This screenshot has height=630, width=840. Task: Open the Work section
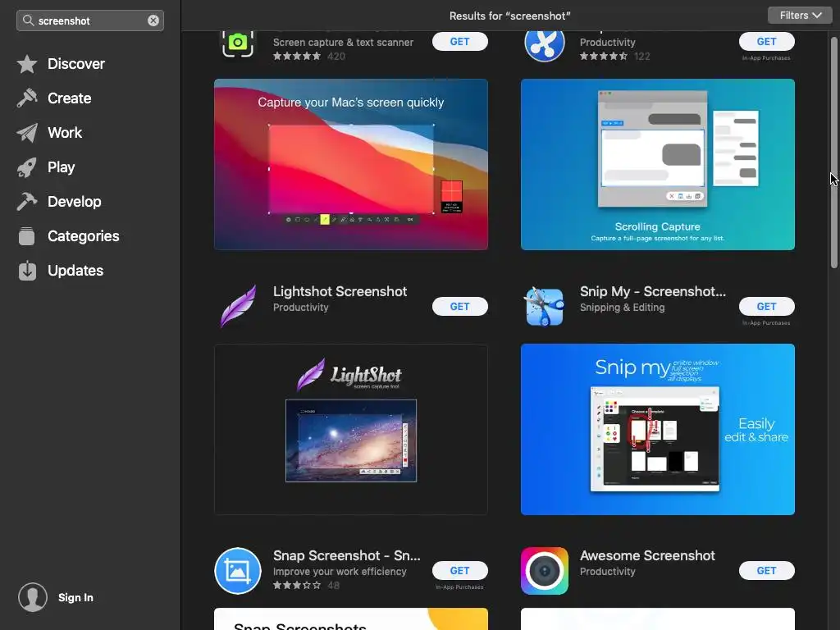click(x=65, y=133)
